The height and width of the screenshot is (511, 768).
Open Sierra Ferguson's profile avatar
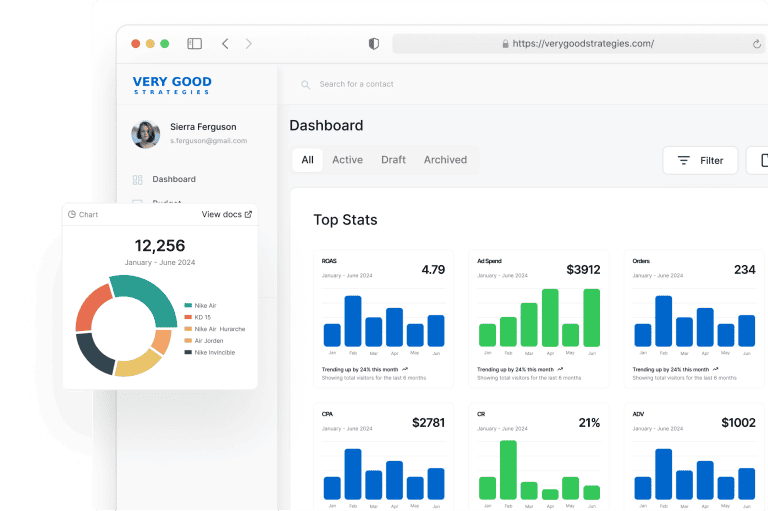point(146,134)
